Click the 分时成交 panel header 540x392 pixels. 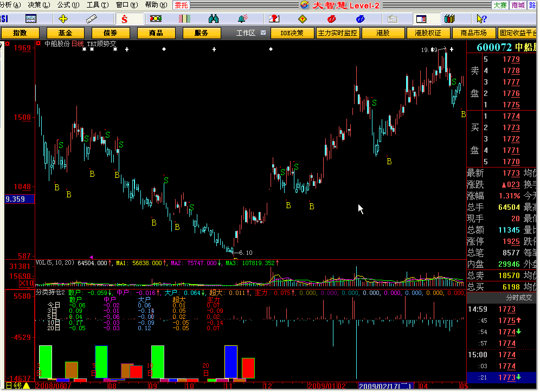(519, 298)
